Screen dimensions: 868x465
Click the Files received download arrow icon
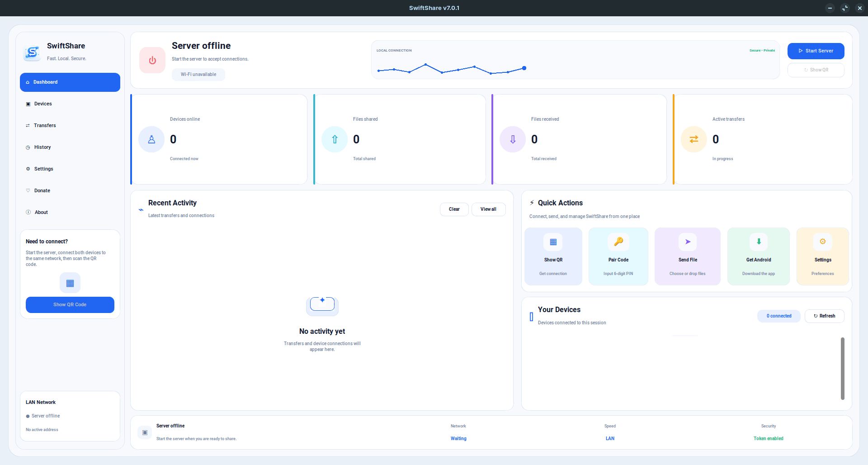pos(513,139)
